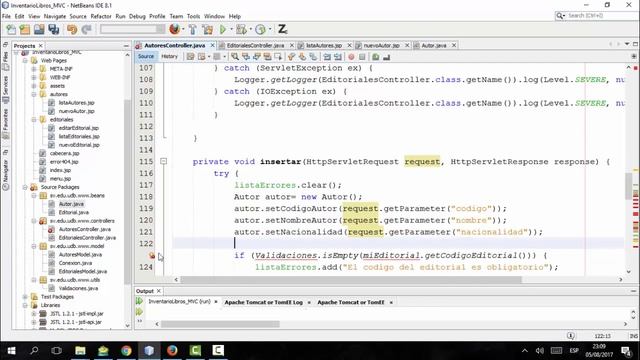Switch to Apache Tomcat or TomEE Log tab

(x=263, y=302)
